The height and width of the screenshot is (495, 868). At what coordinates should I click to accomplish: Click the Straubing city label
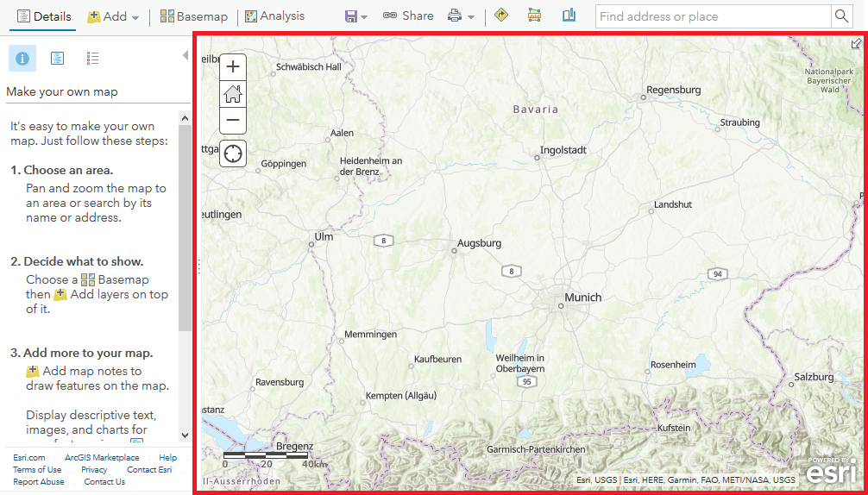(740, 122)
